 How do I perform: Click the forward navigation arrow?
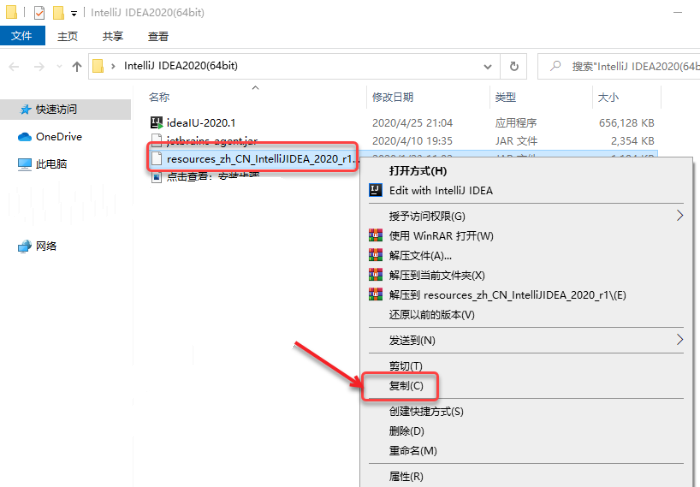click(x=39, y=67)
